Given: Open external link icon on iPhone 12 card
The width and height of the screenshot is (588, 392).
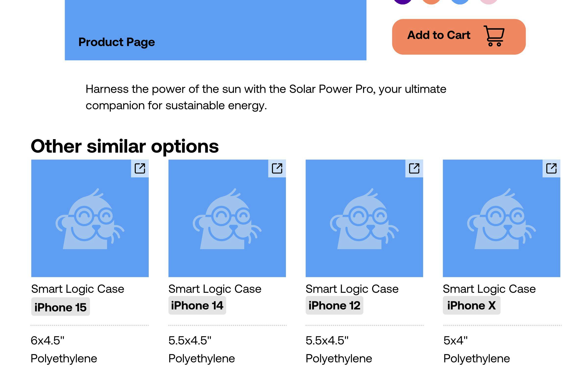Looking at the screenshot, I should click(x=414, y=168).
